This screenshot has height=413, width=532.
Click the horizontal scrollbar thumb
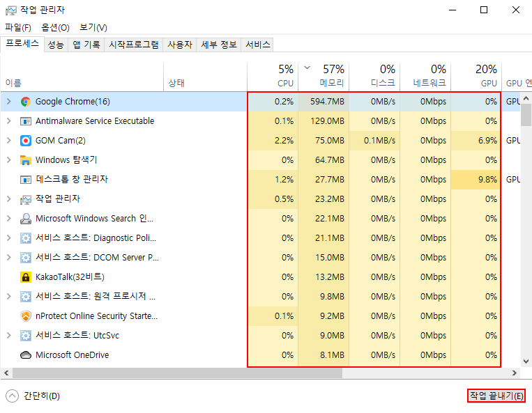click(177, 373)
